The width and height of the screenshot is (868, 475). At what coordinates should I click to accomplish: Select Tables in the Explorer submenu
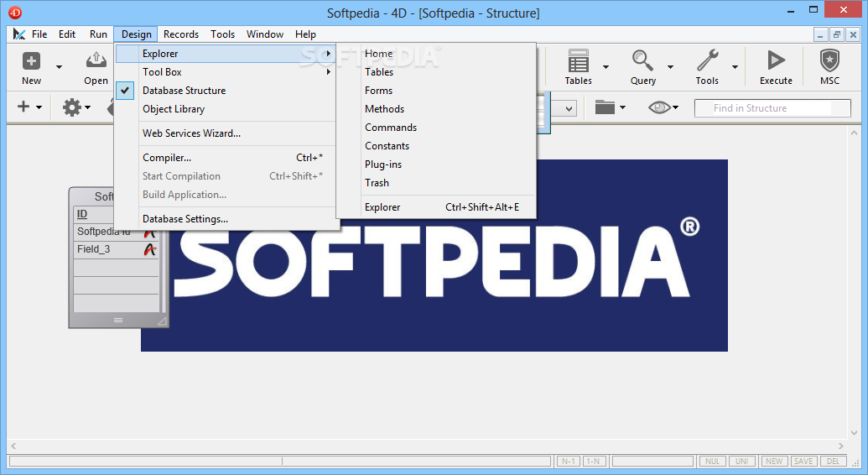[436, 72]
